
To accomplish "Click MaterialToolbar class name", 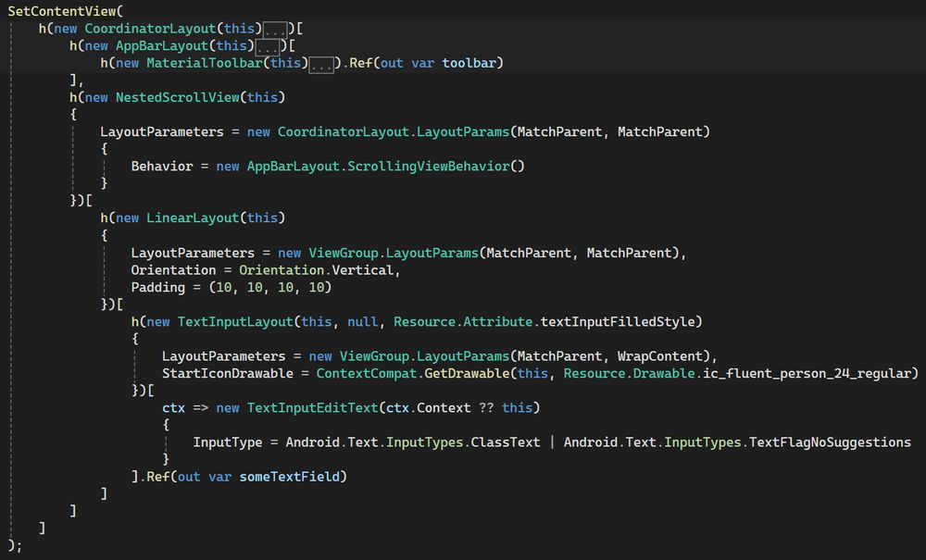I will coord(205,63).
